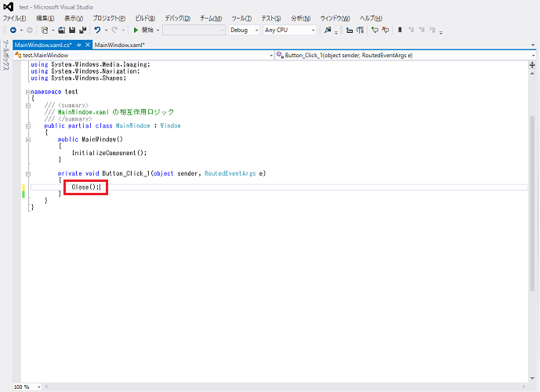The image size is (540, 392).
Task: Uncomment the selected lines icon
Action: [x=386, y=31]
